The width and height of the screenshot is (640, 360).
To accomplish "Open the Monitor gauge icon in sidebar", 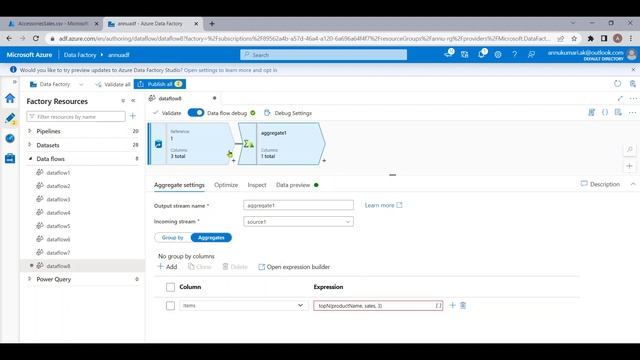I will [10, 138].
